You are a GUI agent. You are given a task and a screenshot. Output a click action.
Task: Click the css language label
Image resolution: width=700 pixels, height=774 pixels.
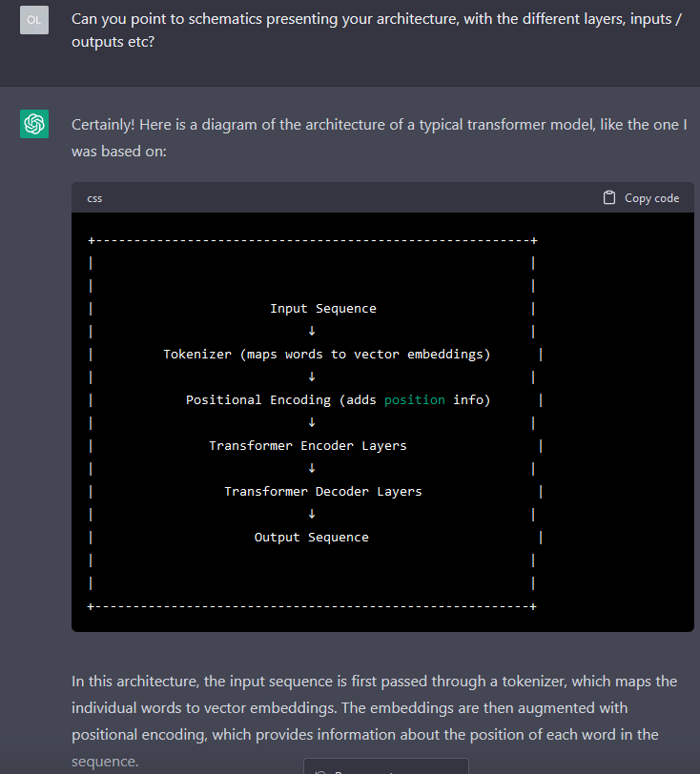pyautogui.click(x=94, y=198)
